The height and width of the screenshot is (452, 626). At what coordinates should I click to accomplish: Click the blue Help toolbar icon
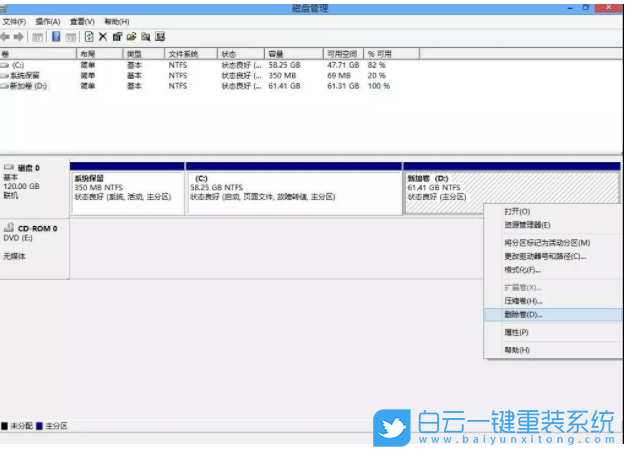56,36
